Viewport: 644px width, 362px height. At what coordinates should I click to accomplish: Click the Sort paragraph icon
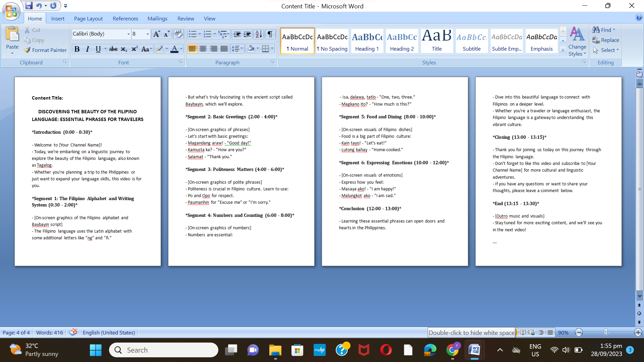click(258, 34)
